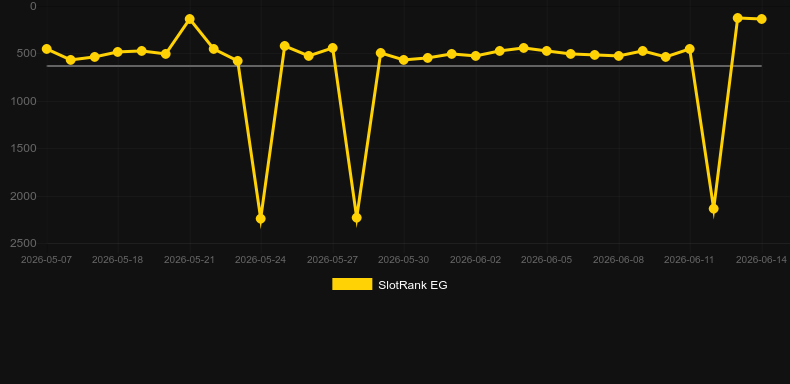Click the 2000 y-axis label
790x384 pixels.
click(24, 196)
